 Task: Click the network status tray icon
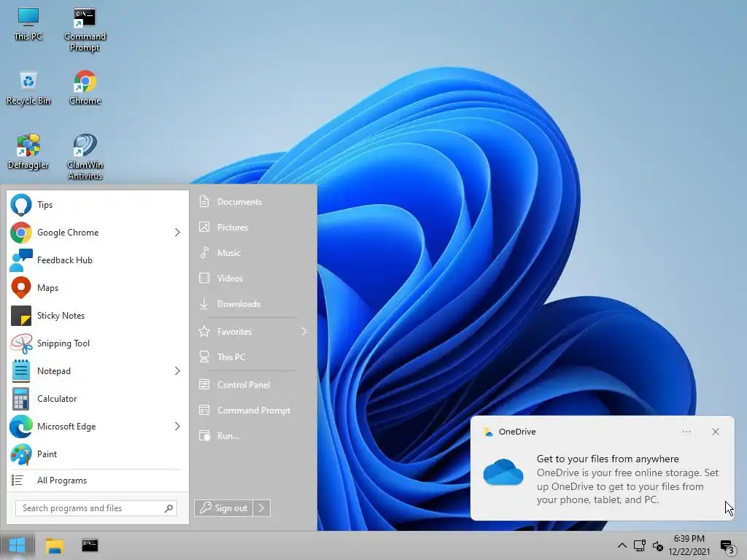click(639, 545)
